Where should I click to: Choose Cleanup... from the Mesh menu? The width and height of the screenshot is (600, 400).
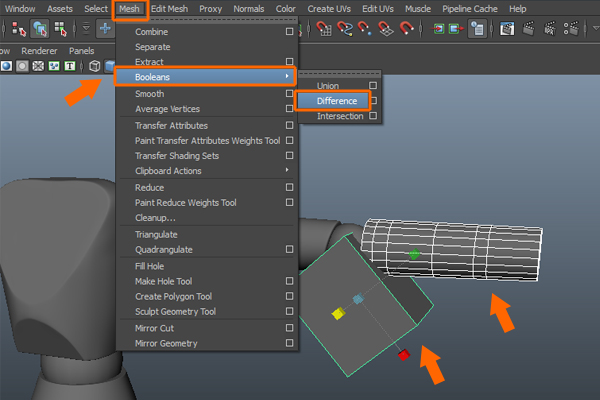click(x=155, y=217)
